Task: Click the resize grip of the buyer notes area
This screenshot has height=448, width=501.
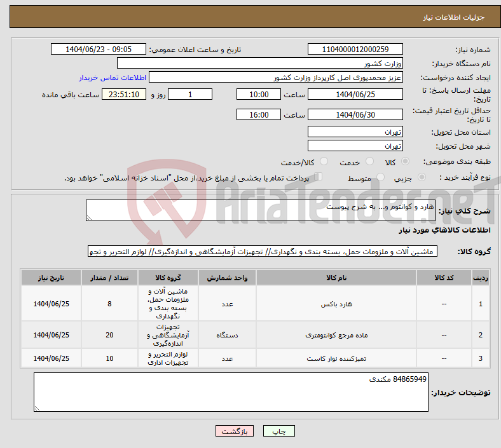Action: coord(37,408)
